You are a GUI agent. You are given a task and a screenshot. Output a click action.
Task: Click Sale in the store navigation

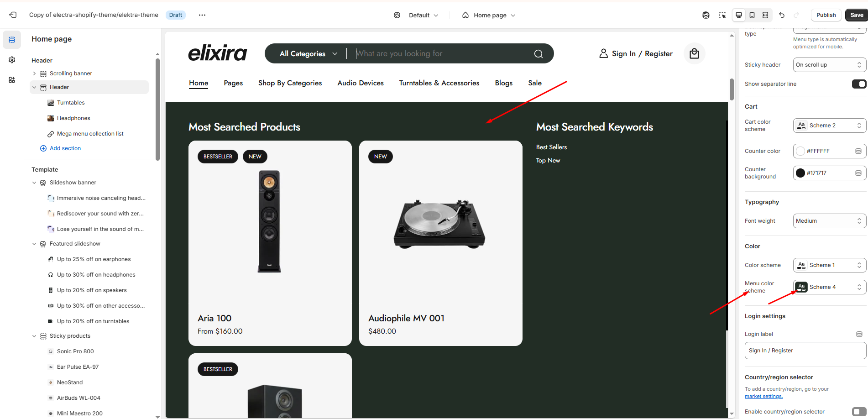tap(535, 83)
